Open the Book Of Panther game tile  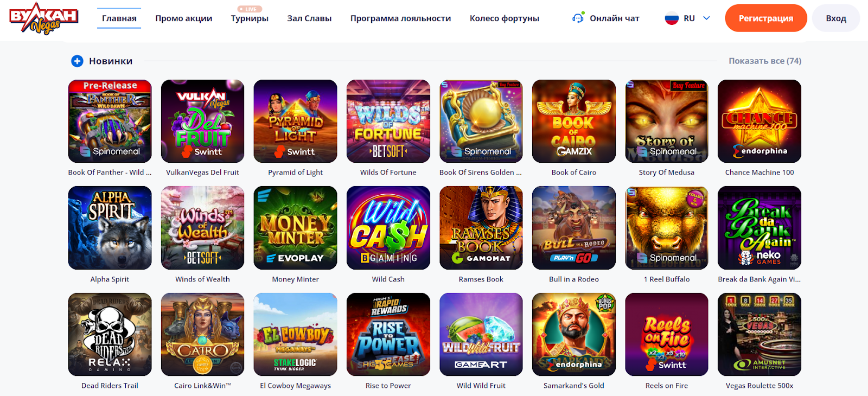point(110,121)
